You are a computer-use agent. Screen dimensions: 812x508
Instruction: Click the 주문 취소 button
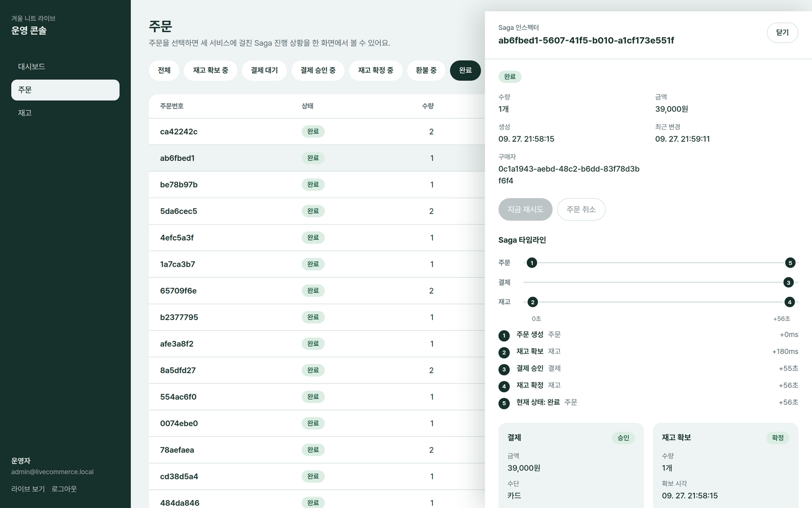coord(581,209)
